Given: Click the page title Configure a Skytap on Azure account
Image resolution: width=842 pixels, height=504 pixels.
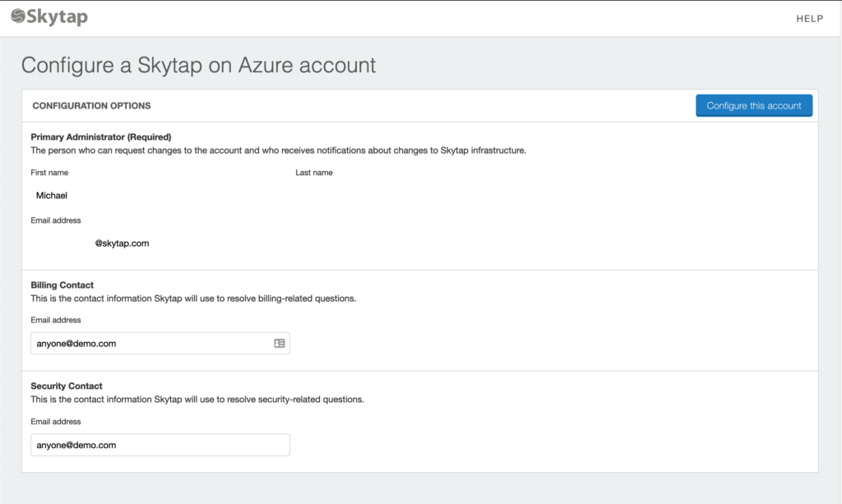Looking at the screenshot, I should click(x=198, y=65).
